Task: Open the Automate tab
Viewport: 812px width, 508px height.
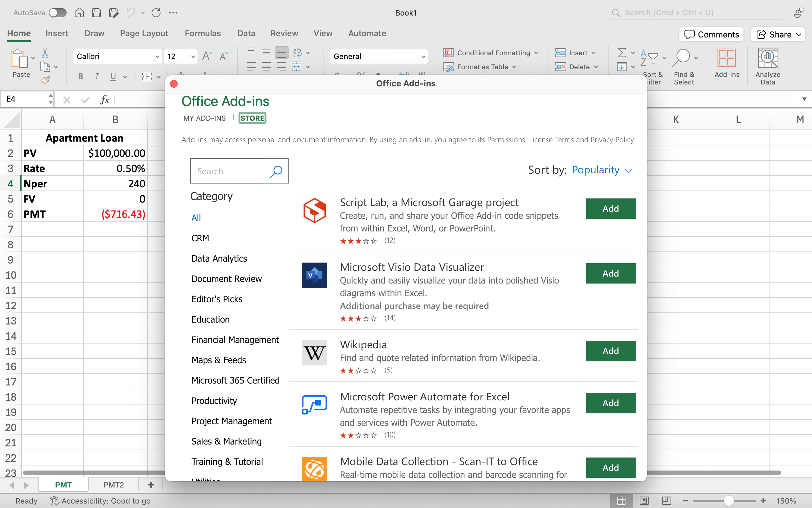Action: [x=367, y=33]
